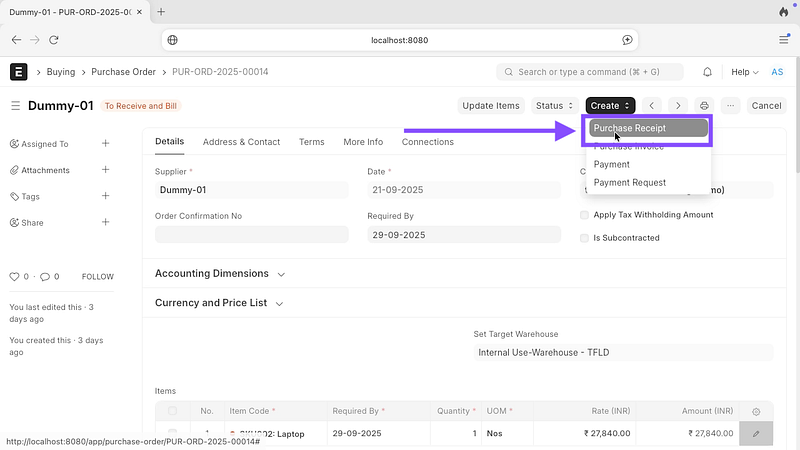Open items table settings gear
Image resolution: width=800 pixels, height=450 pixels.
pos(756,411)
